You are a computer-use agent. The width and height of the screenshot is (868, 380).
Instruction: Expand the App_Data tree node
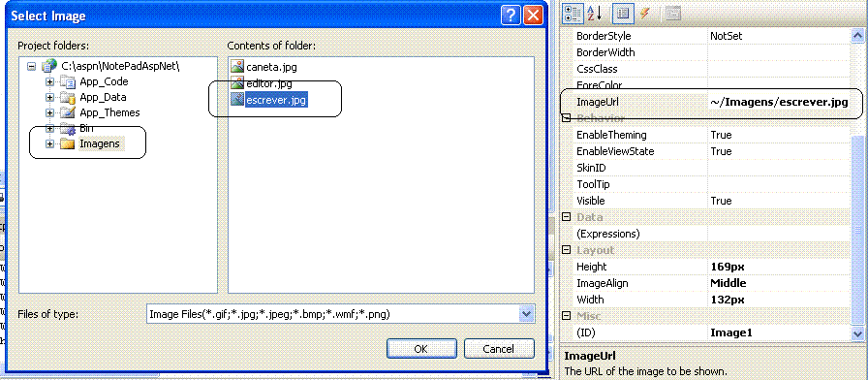point(49,98)
